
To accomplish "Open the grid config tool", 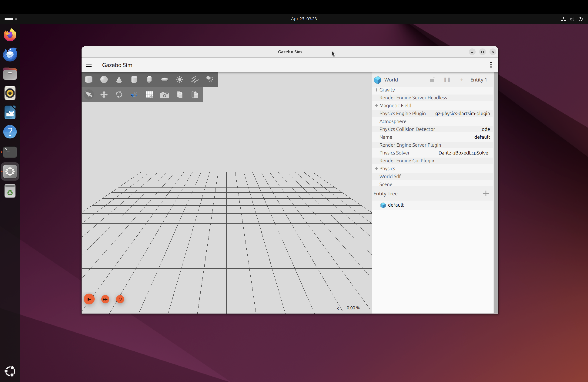I will click(x=149, y=95).
